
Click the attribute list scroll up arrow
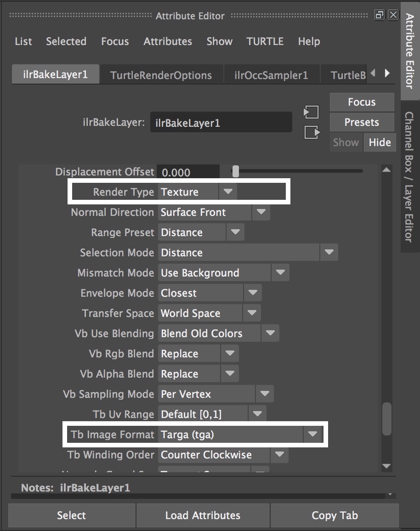(386, 169)
